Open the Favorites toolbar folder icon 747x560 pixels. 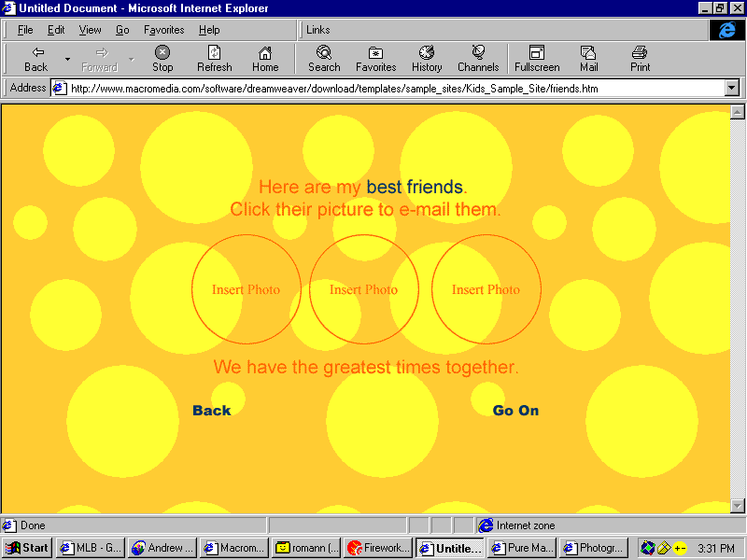[x=375, y=52]
